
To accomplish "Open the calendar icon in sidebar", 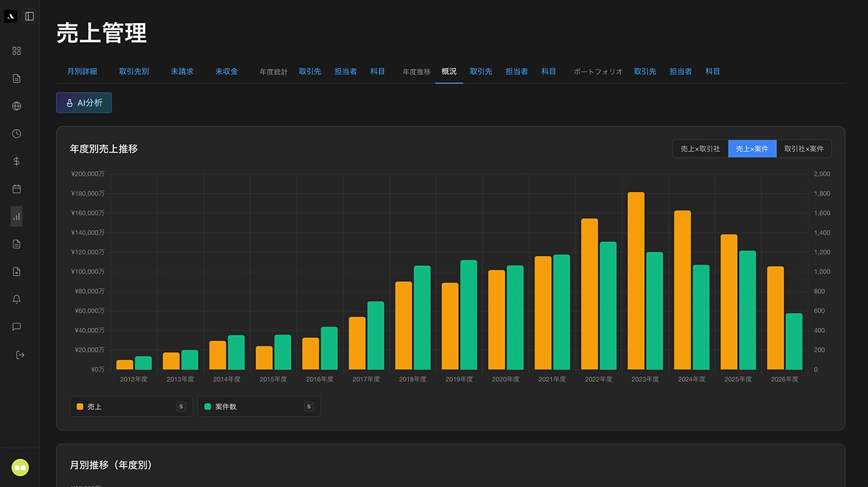I will coord(16,189).
